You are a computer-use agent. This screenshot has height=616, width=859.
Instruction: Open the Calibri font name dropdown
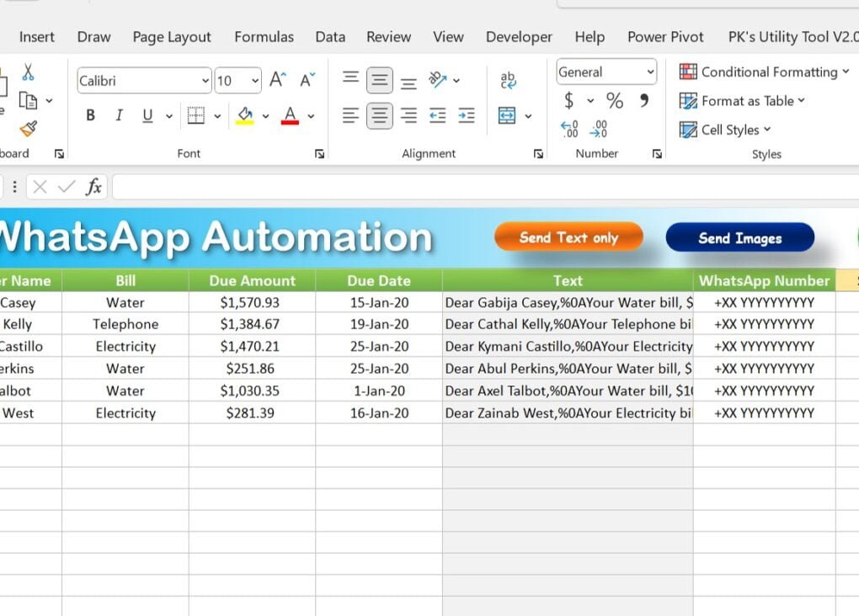(x=205, y=81)
